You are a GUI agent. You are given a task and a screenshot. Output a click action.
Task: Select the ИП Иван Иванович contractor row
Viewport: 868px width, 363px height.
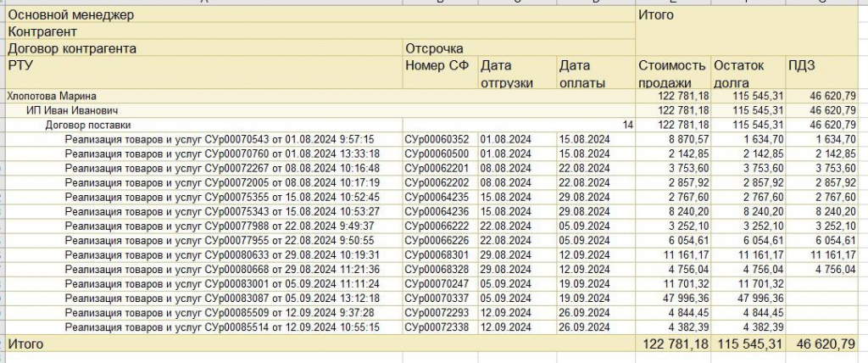pos(71,111)
